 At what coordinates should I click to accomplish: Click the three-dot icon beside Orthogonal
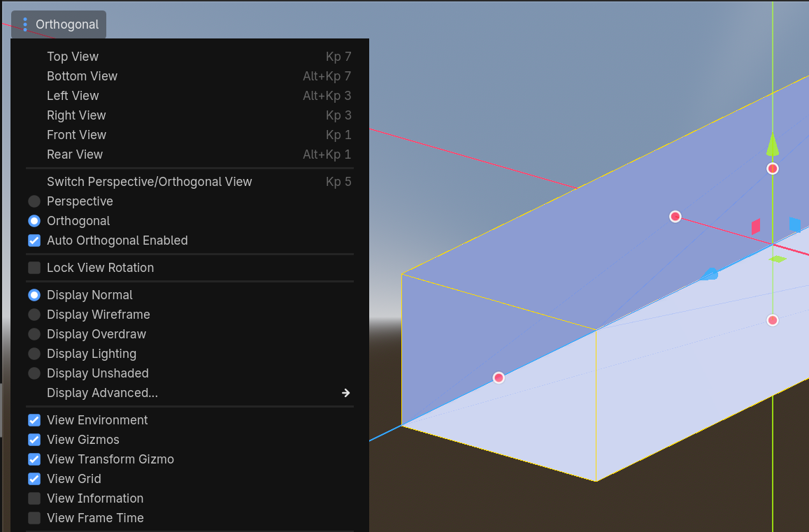click(25, 24)
